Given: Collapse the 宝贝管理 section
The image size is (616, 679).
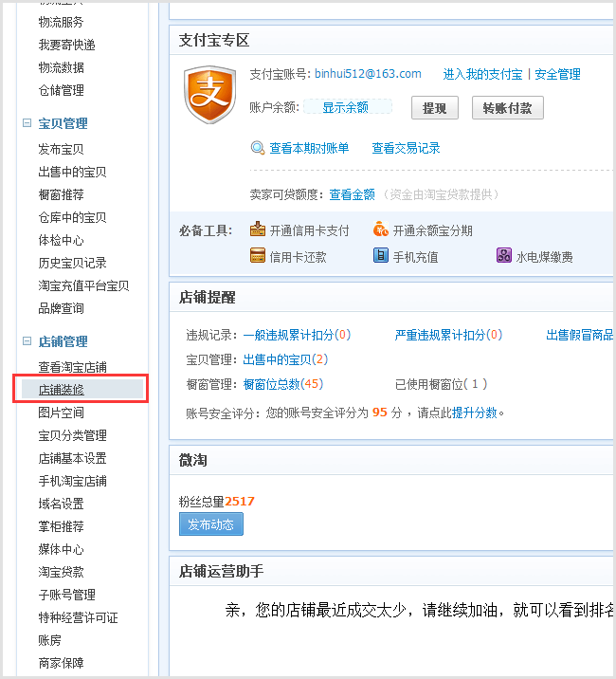Looking at the screenshot, I should [x=27, y=123].
